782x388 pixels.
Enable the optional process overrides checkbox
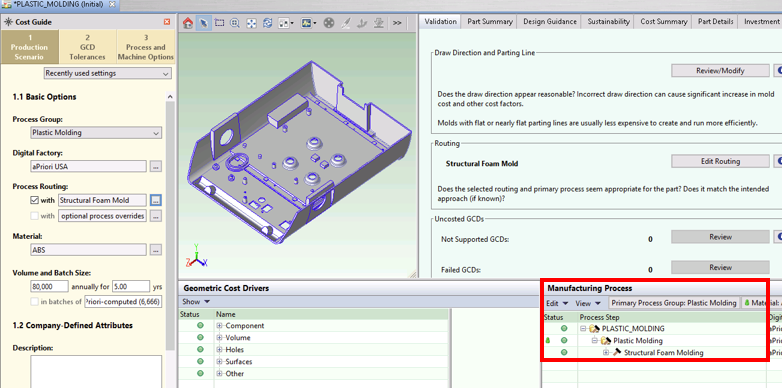pos(34,216)
